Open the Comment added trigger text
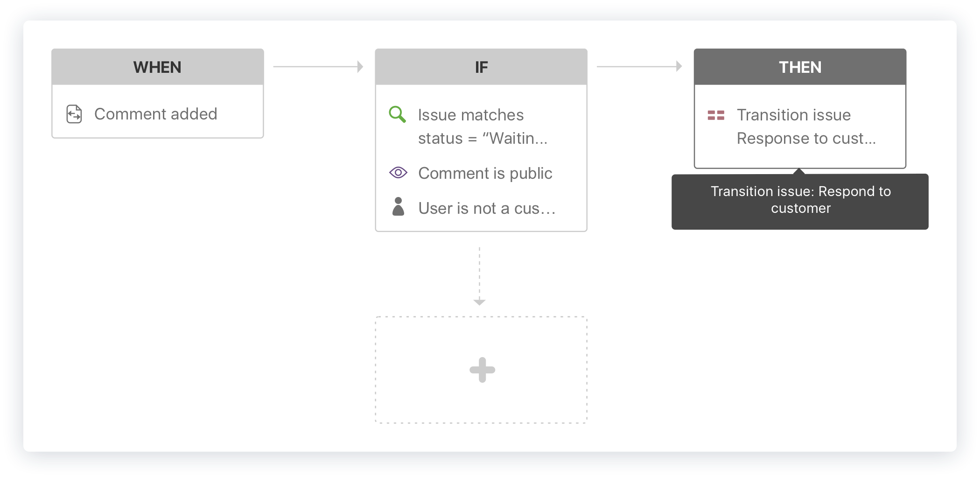 156,114
